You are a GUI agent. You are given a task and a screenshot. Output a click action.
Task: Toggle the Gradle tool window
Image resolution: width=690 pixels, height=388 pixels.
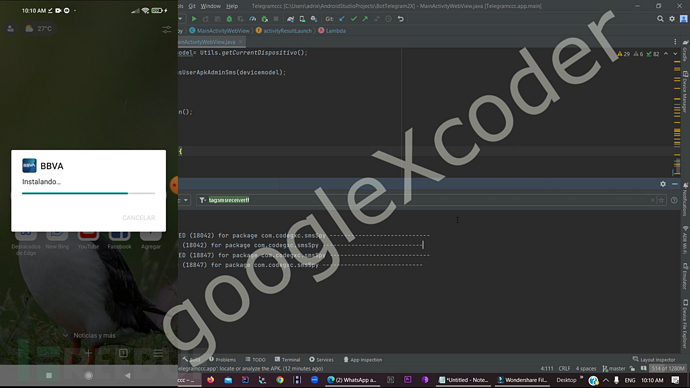tap(685, 51)
